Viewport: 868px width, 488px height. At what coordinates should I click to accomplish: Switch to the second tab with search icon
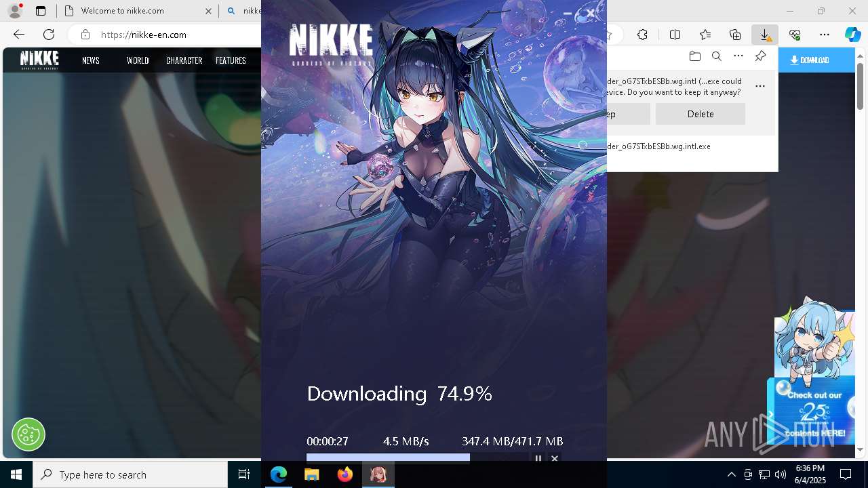243,11
